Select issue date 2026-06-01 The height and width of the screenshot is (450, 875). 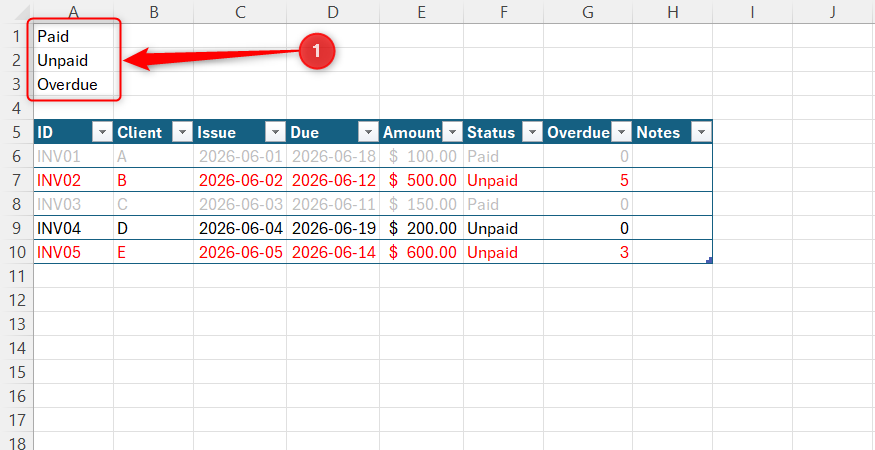(x=240, y=156)
